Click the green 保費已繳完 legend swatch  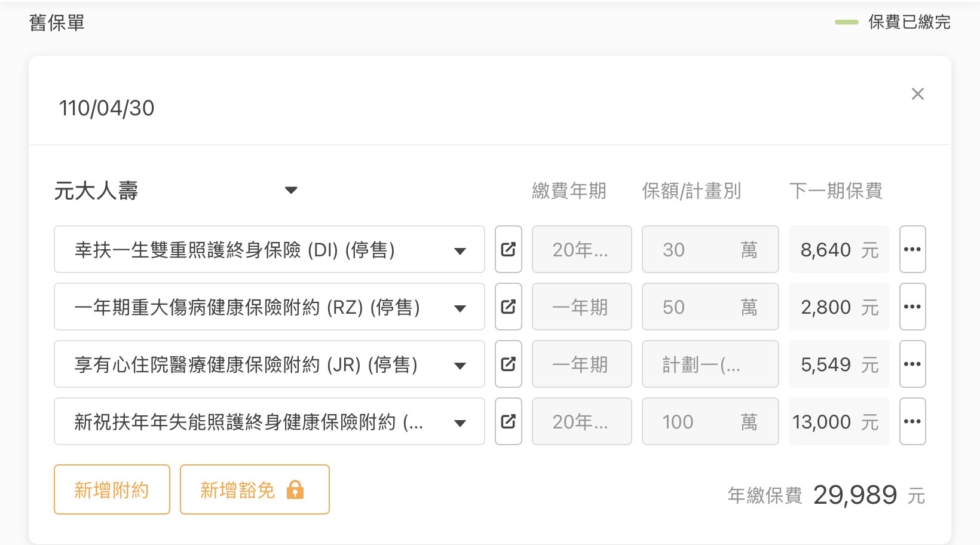click(x=846, y=22)
